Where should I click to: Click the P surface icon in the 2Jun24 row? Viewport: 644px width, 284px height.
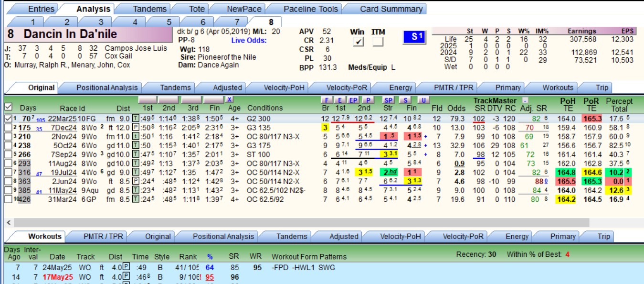135,182
